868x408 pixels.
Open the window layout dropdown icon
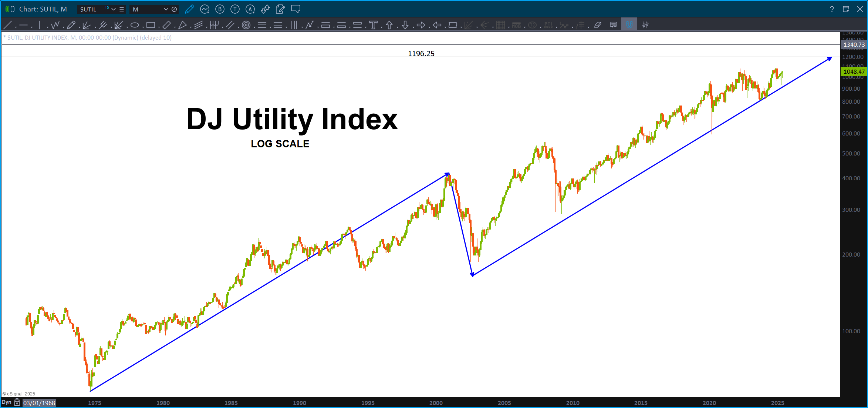pyautogui.click(x=846, y=9)
